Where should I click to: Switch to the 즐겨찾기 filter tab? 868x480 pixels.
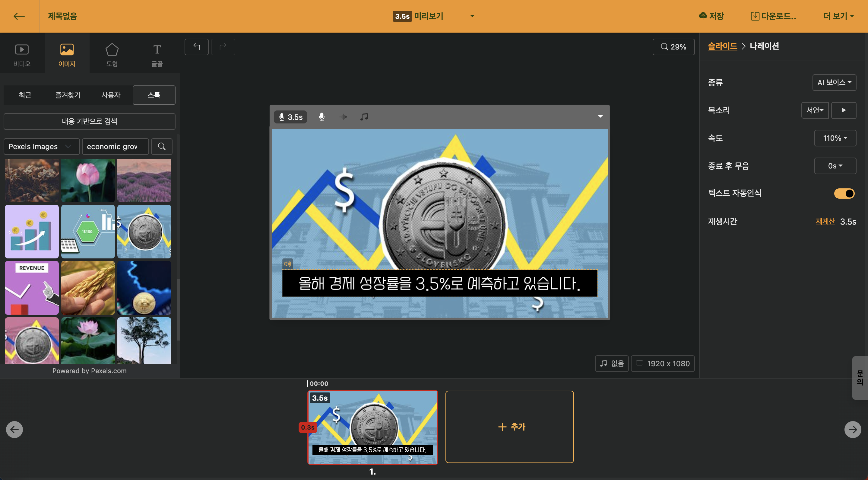(x=68, y=95)
